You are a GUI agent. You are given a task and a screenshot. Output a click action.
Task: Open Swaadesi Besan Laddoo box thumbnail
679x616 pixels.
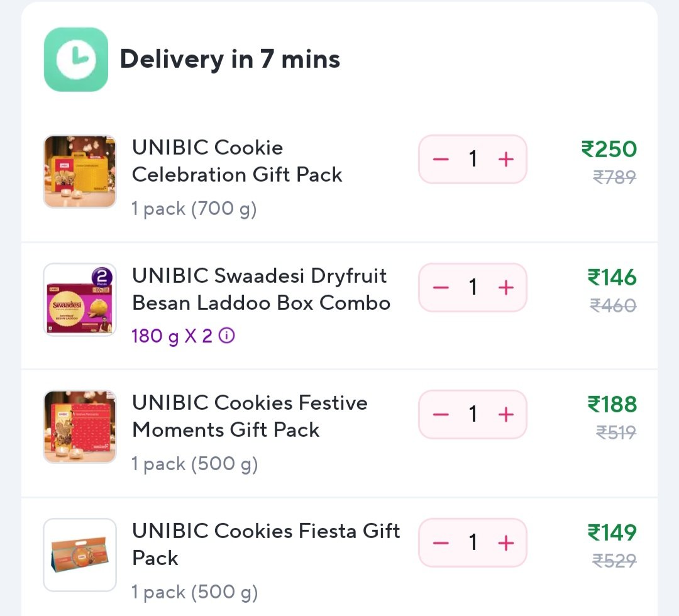80,299
